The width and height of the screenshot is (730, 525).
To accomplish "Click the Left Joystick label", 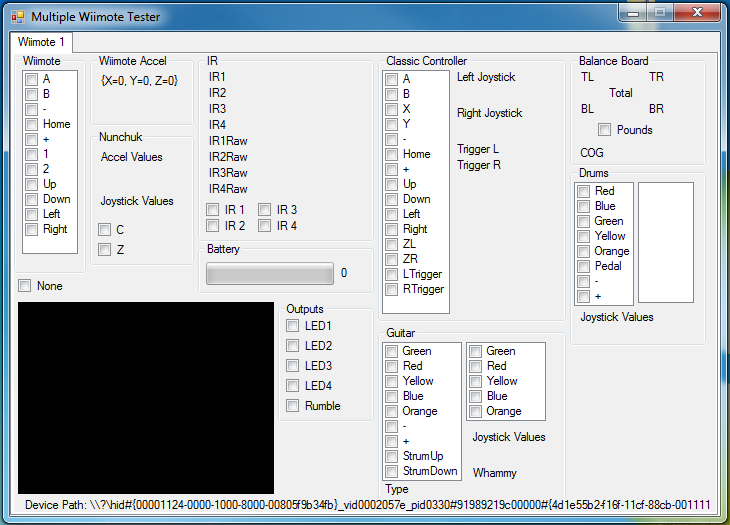I will pyautogui.click(x=486, y=77).
